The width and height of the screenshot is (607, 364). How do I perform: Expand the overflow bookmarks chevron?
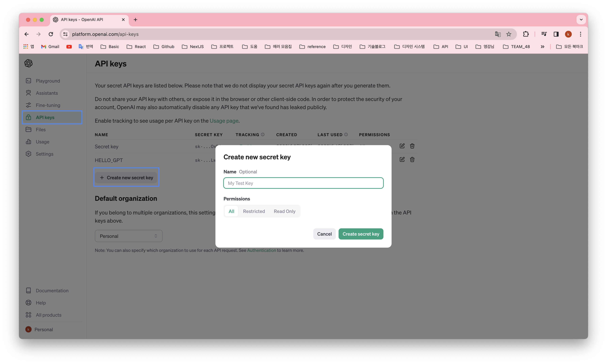coord(543,46)
